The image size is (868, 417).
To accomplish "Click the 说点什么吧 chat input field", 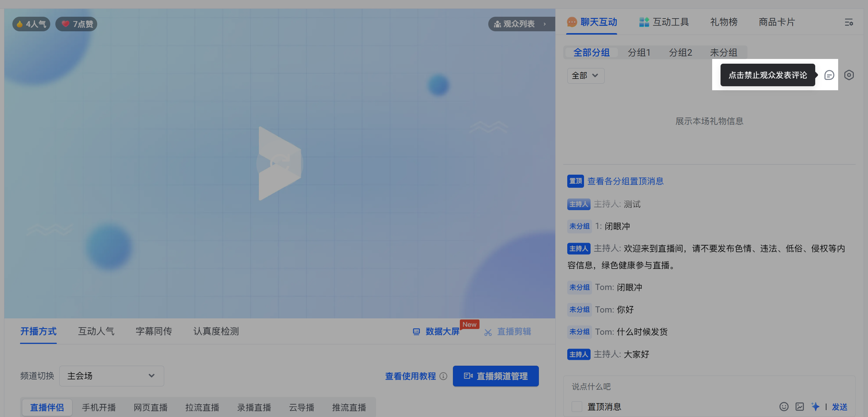I will (x=709, y=387).
